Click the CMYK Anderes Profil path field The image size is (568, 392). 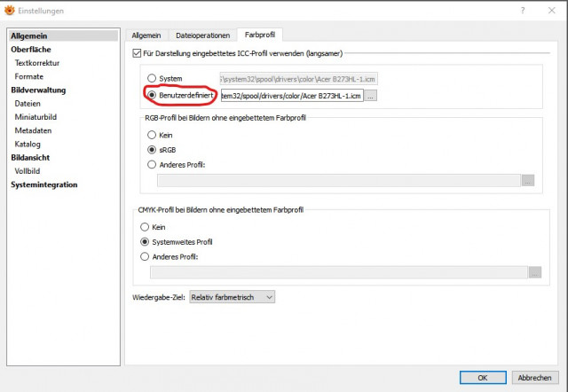(x=339, y=272)
